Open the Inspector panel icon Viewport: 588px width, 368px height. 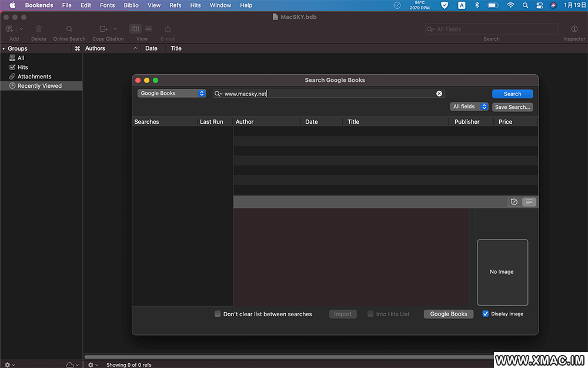(574, 29)
